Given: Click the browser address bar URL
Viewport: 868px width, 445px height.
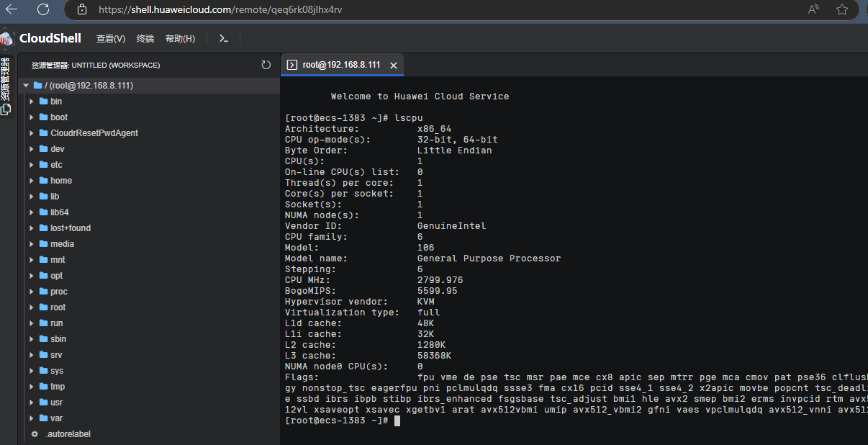Looking at the screenshot, I should [220, 10].
